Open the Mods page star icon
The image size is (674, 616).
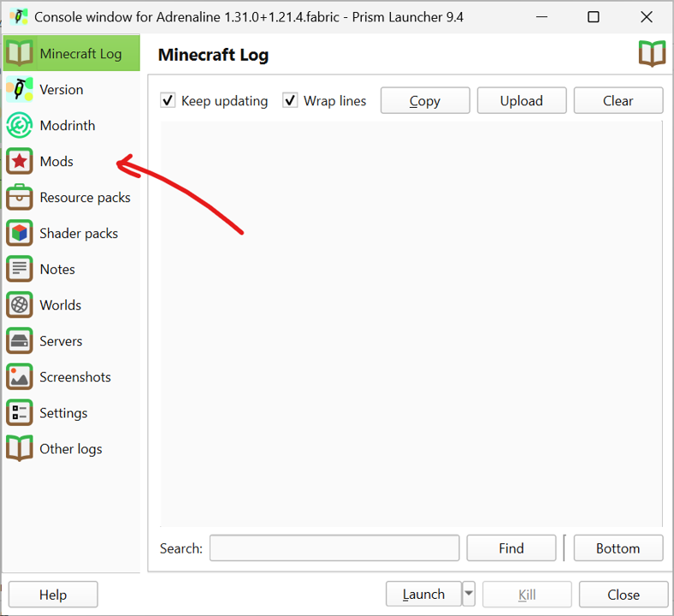coord(19,162)
